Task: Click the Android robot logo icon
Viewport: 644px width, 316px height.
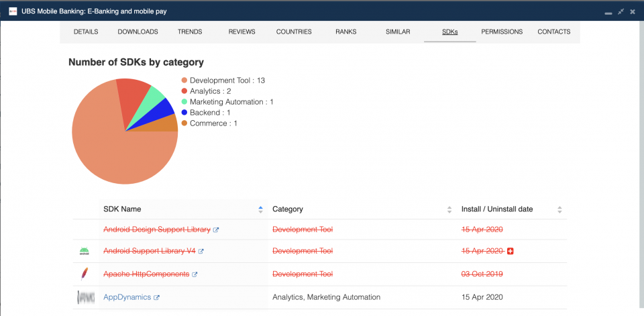Action: [85, 251]
